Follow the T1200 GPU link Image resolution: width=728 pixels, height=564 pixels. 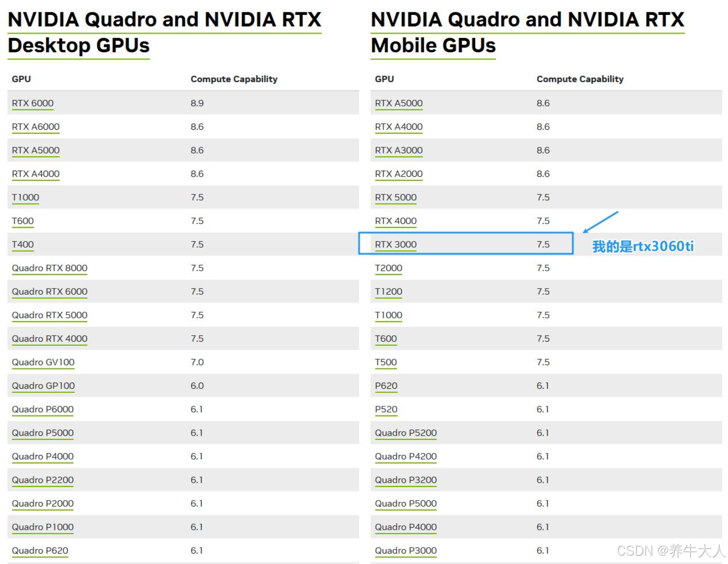coord(388,291)
